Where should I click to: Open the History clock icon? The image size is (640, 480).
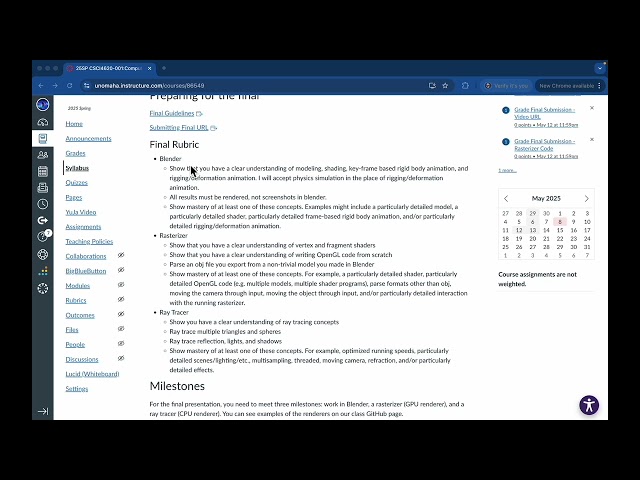click(42, 204)
